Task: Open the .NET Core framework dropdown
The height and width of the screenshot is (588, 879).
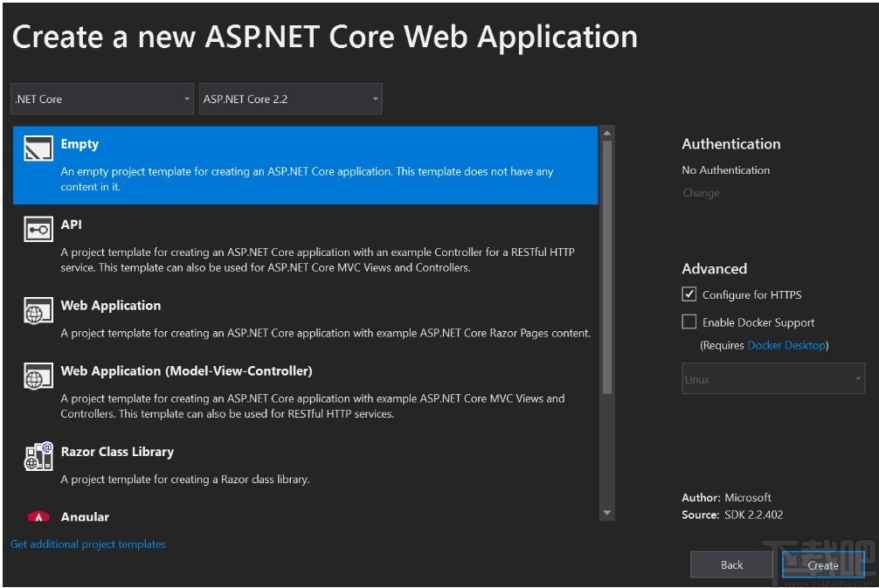Action: (102, 100)
